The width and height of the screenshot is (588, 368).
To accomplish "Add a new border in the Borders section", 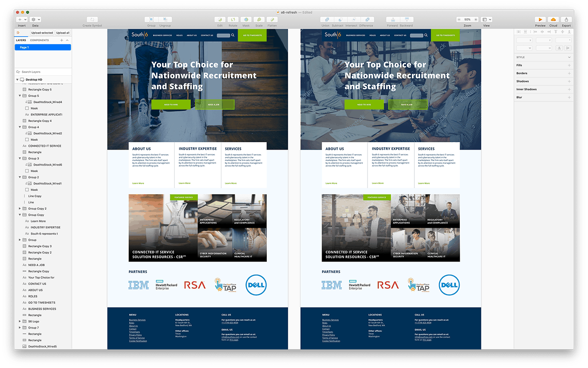I will (x=569, y=73).
